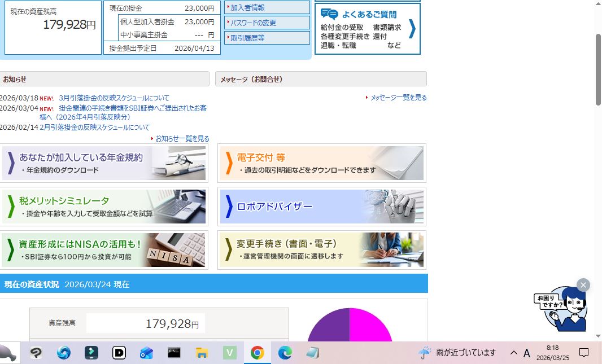
Task: Open Microsoft Edge from the taskbar
Action: [x=285, y=353]
